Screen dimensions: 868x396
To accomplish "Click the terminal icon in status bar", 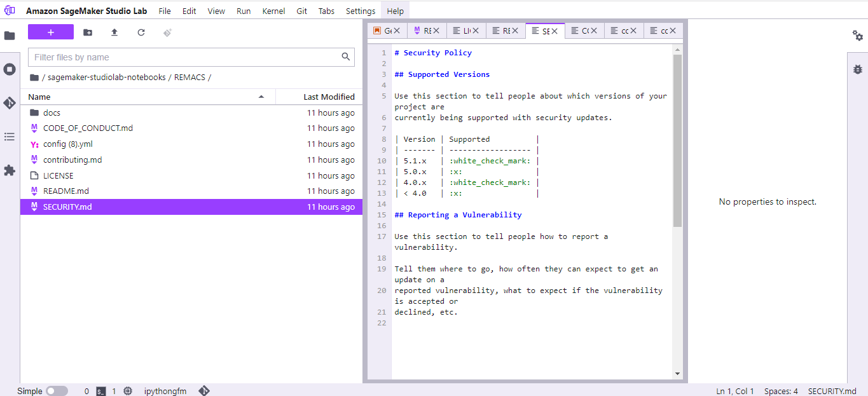I will (x=101, y=392).
